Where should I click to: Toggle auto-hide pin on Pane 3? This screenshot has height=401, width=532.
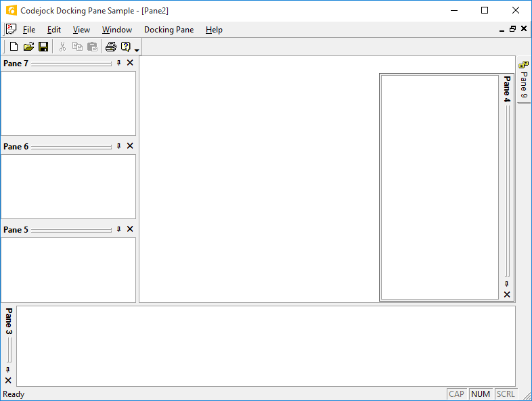[8, 369]
